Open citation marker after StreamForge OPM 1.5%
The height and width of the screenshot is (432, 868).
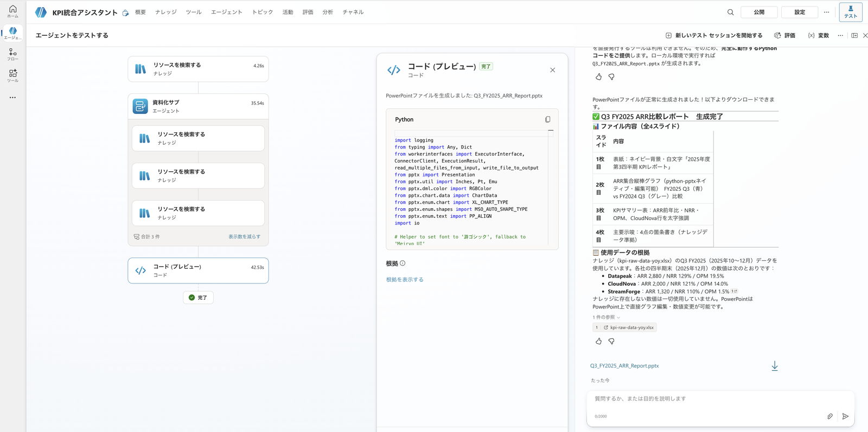point(735,291)
